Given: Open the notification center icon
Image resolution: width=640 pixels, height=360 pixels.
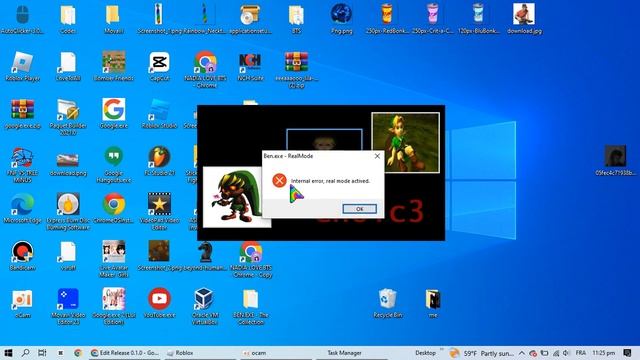Looking at the screenshot, I should point(627,353).
